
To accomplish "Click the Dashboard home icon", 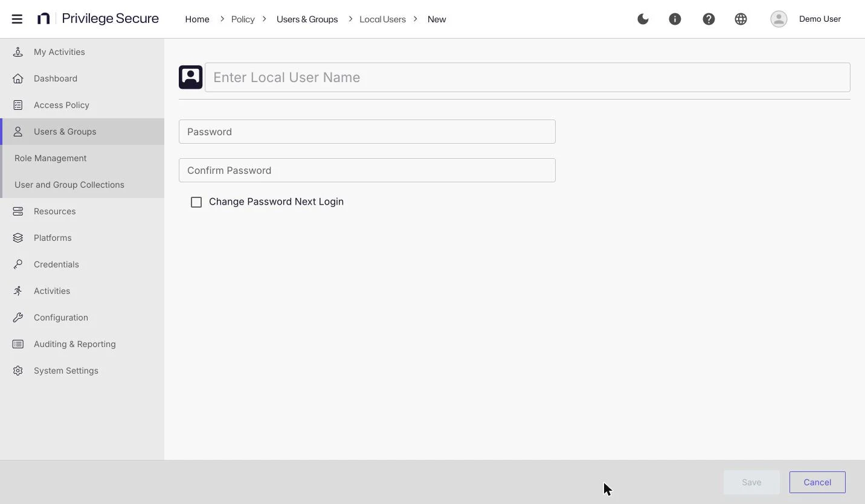I will tap(18, 78).
